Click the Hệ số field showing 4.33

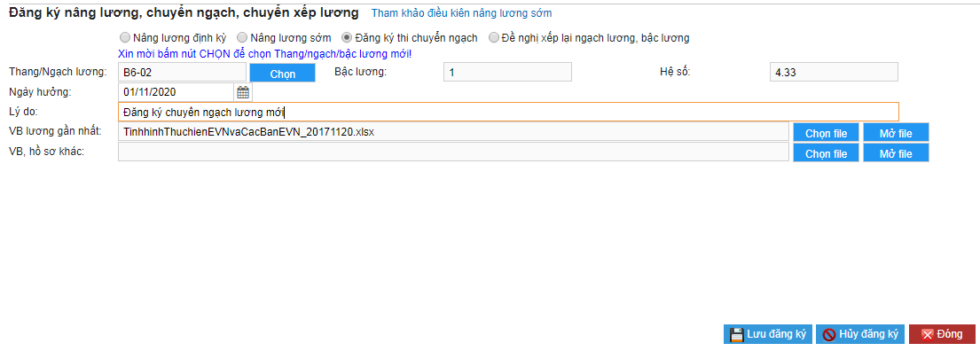coord(834,73)
